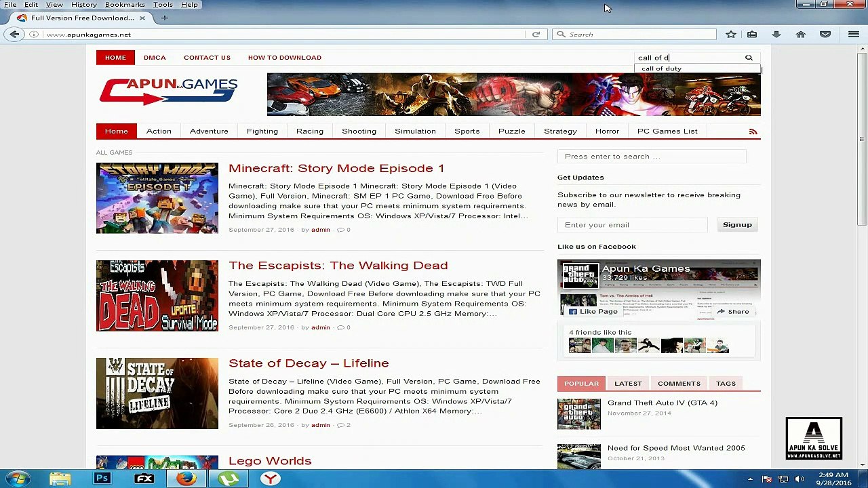
Task: Open the Yandex browser taskbar icon
Action: point(270,479)
